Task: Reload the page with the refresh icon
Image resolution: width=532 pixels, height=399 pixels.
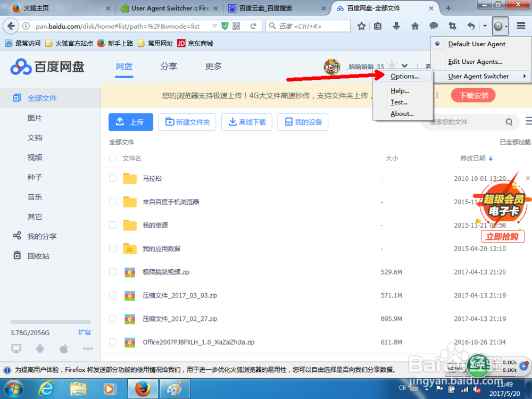Action: (253, 26)
